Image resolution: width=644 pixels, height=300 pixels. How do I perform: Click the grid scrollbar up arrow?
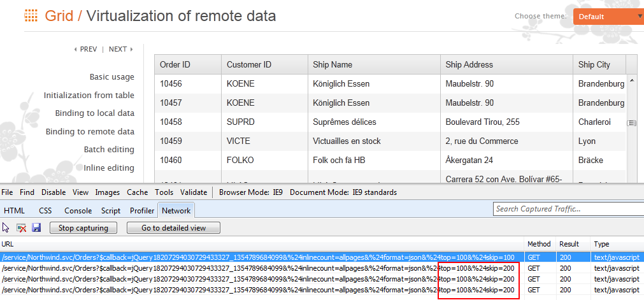632,81
